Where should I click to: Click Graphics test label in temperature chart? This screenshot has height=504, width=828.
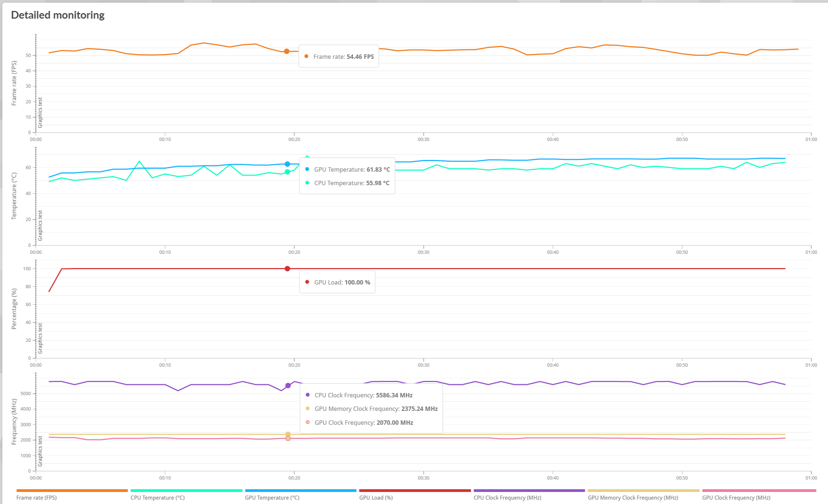[40, 225]
